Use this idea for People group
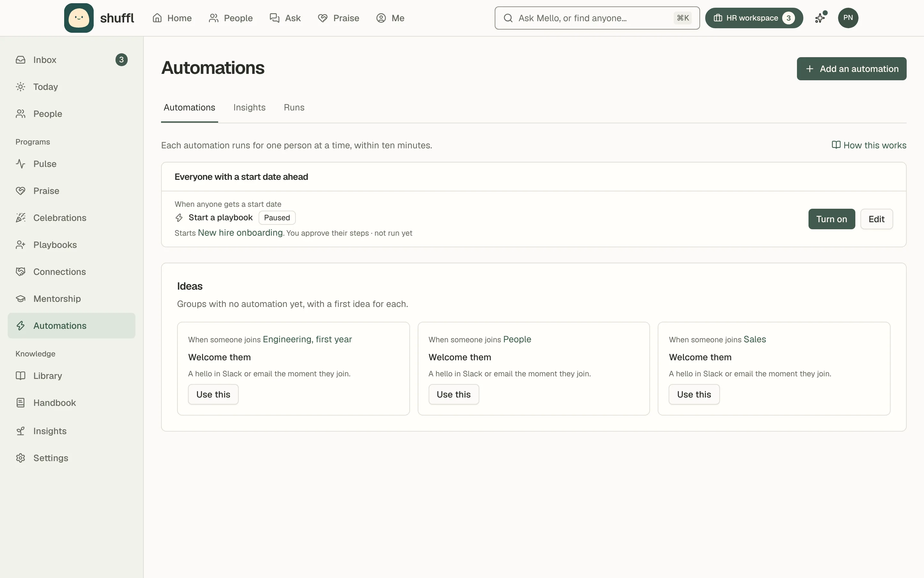Viewport: 924px width, 578px height. (x=454, y=395)
